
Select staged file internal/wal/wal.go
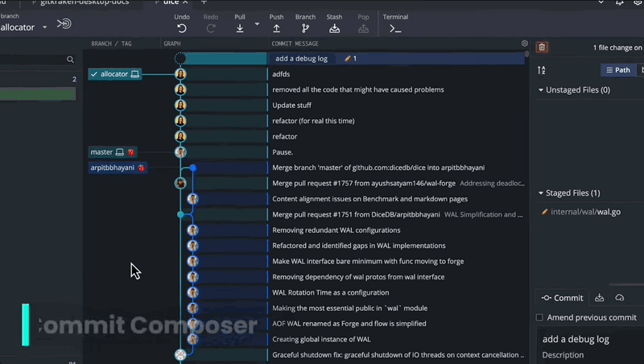(585, 212)
